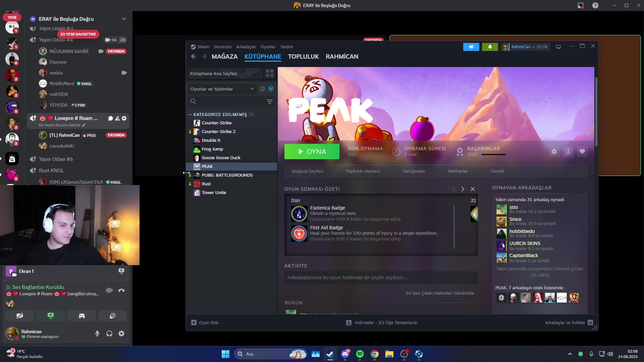Viewport: 644px width, 362px height.
Task: Open Steam notifications bell icon
Action: pyautogui.click(x=490, y=47)
